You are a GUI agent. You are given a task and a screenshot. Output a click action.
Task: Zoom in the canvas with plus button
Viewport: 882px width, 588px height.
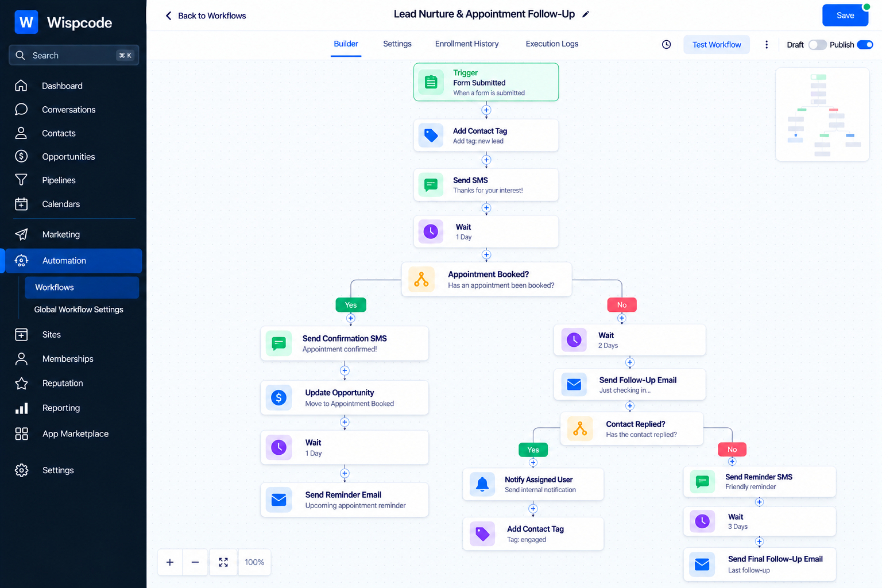[x=170, y=562]
